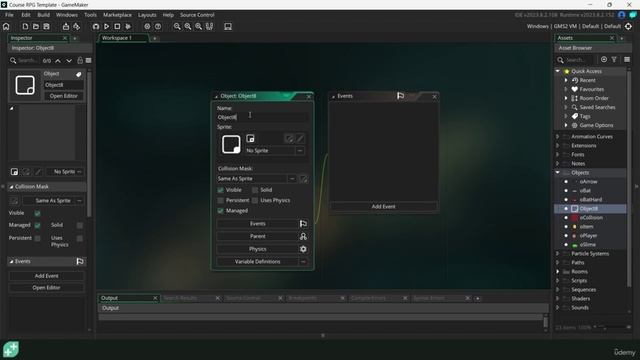The image size is (640, 360).
Task: Enable the Solid checkbox in the Object editor
Action: pyautogui.click(x=255, y=190)
